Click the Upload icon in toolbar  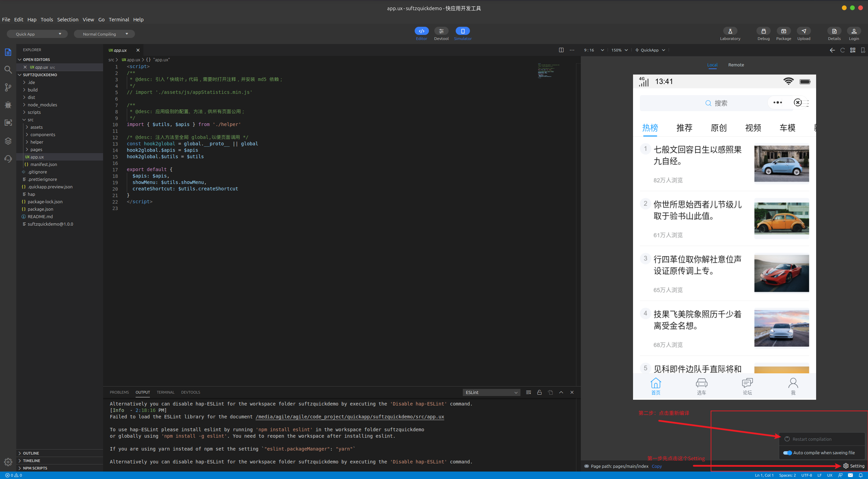coord(804,31)
